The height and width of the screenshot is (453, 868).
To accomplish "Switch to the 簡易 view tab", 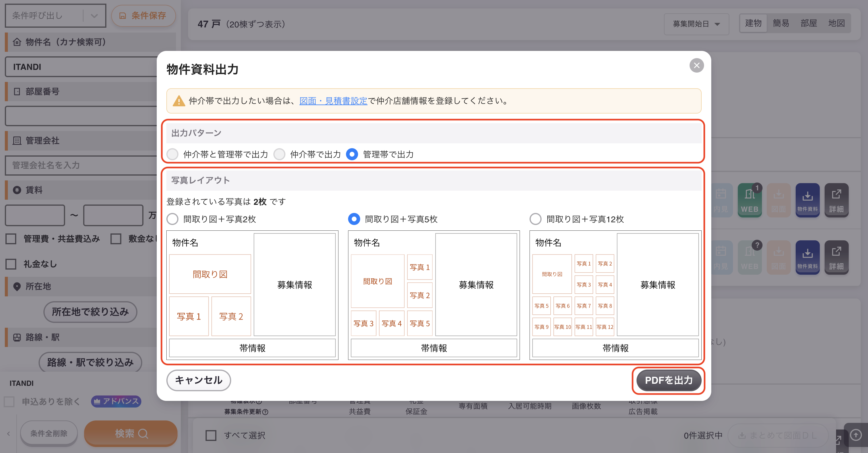I will click(781, 23).
